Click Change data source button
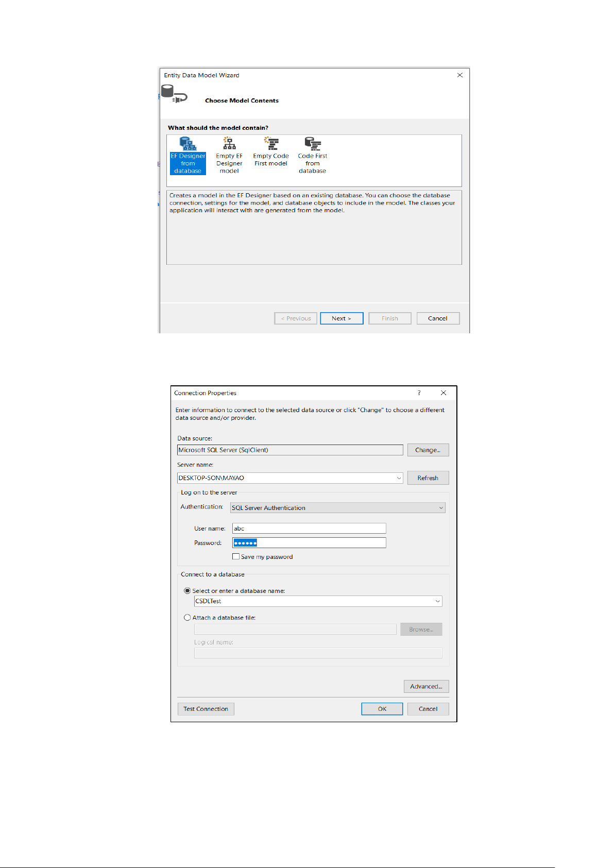 tap(428, 450)
